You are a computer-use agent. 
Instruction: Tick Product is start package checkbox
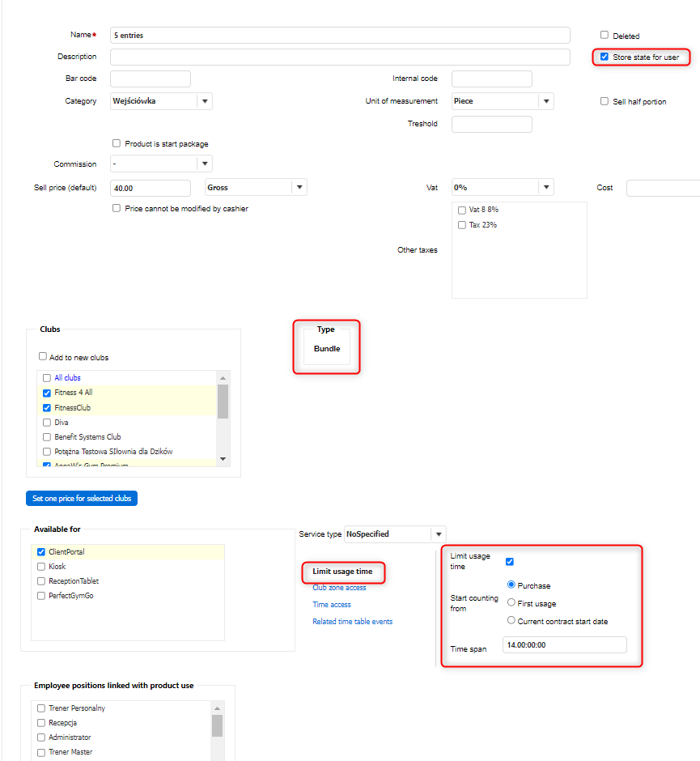pos(117,143)
